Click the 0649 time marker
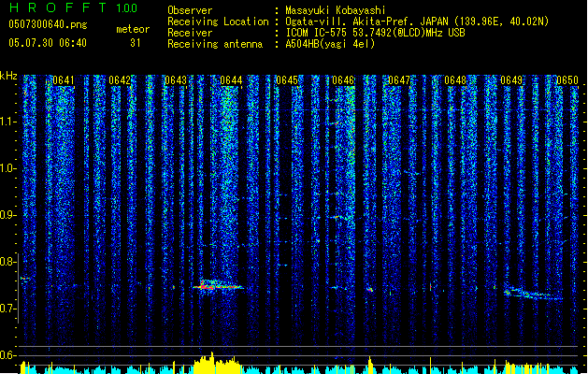The width and height of the screenshot is (588, 374). [511, 80]
